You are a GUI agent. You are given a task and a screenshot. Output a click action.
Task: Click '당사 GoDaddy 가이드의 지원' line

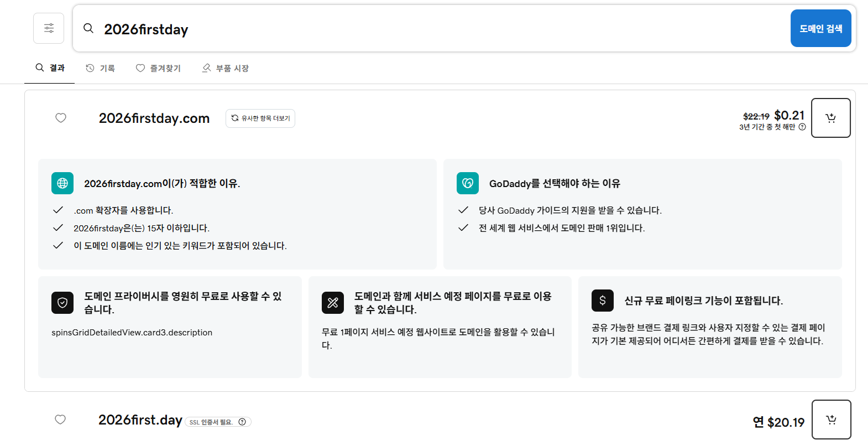click(x=570, y=210)
